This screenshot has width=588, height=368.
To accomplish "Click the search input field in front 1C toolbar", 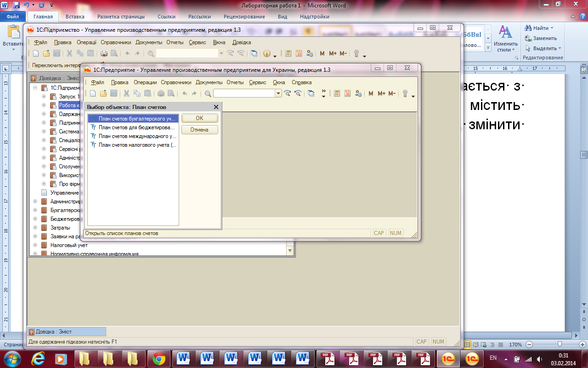I will [244, 93].
